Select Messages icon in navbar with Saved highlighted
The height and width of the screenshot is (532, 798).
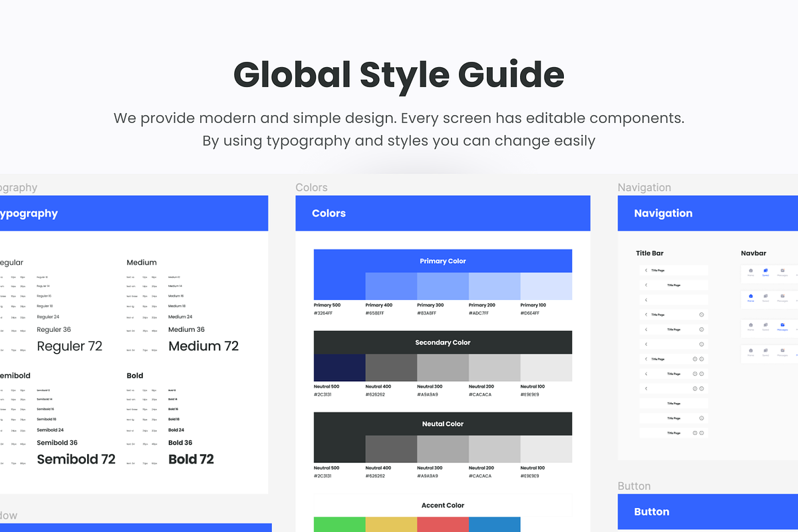(783, 271)
